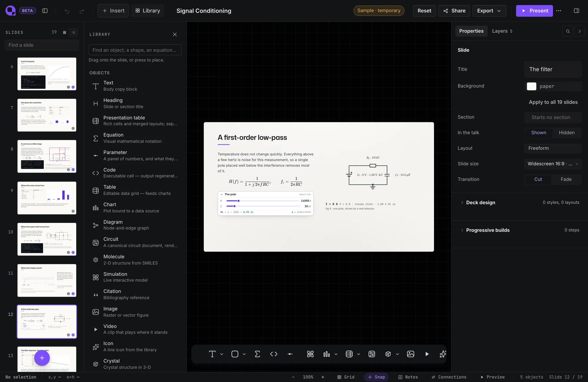The width and height of the screenshot is (588, 382).
Task: Click the Reset button
Action: (424, 11)
